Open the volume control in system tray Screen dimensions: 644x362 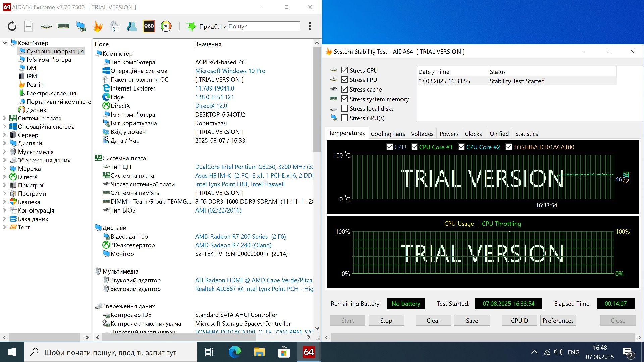click(558, 352)
